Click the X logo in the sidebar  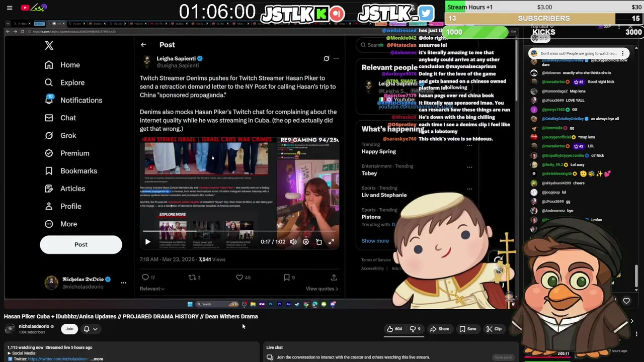pyautogui.click(x=49, y=45)
